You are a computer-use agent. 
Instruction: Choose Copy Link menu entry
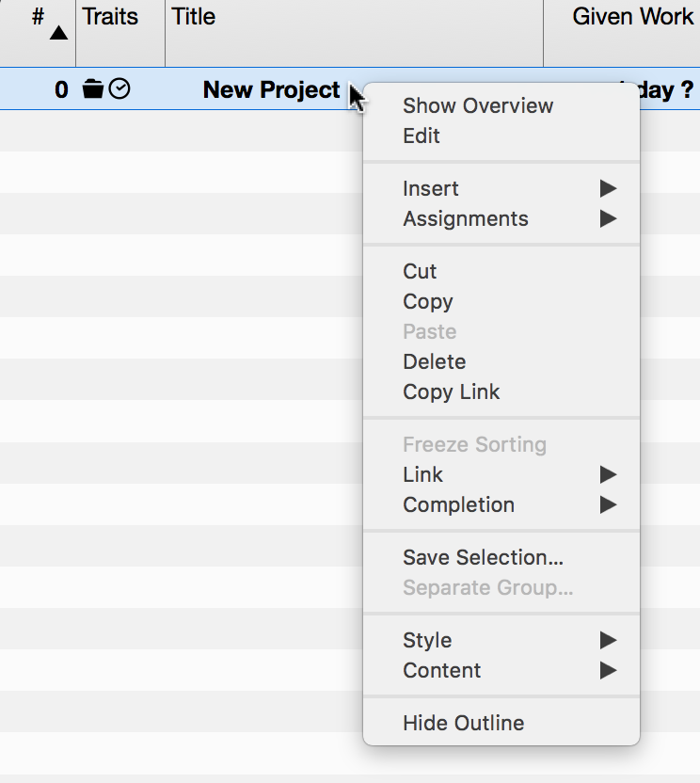click(501, 392)
